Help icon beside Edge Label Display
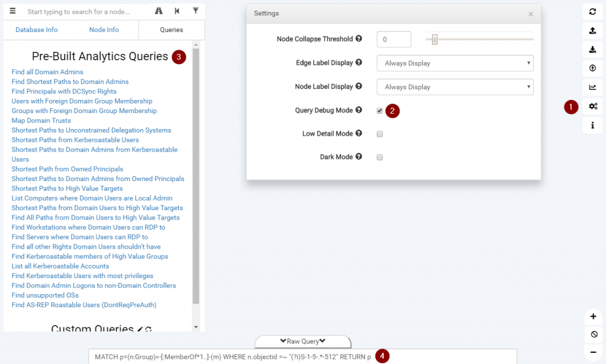The height and width of the screenshot is (364, 606). point(359,62)
